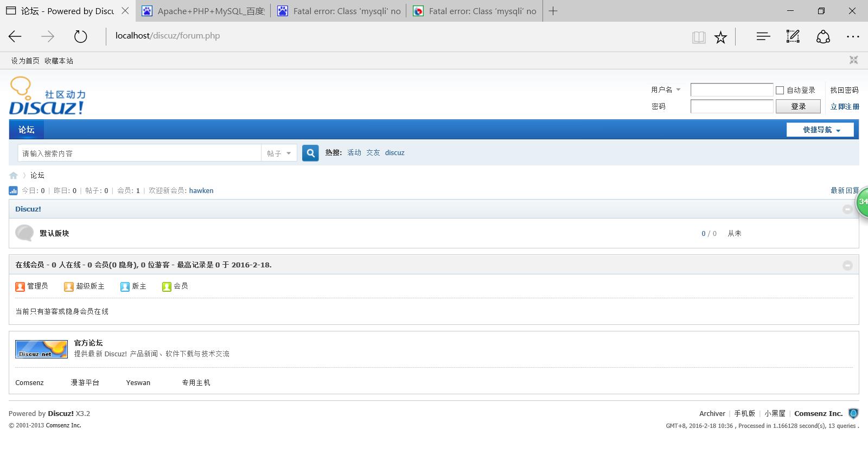Open the 默认版块 forum link
Image resolution: width=868 pixels, height=461 pixels.
pos(54,233)
